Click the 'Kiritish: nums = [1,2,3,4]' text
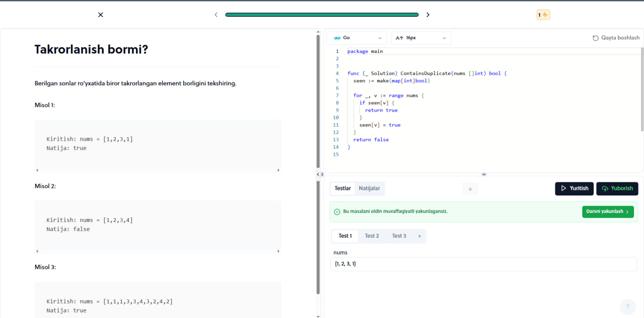 [90, 220]
